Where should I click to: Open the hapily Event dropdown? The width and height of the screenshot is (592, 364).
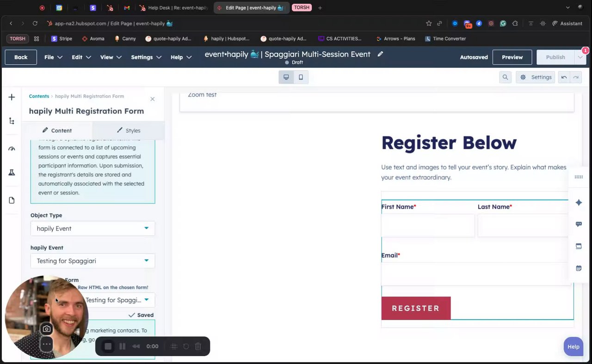(92, 261)
